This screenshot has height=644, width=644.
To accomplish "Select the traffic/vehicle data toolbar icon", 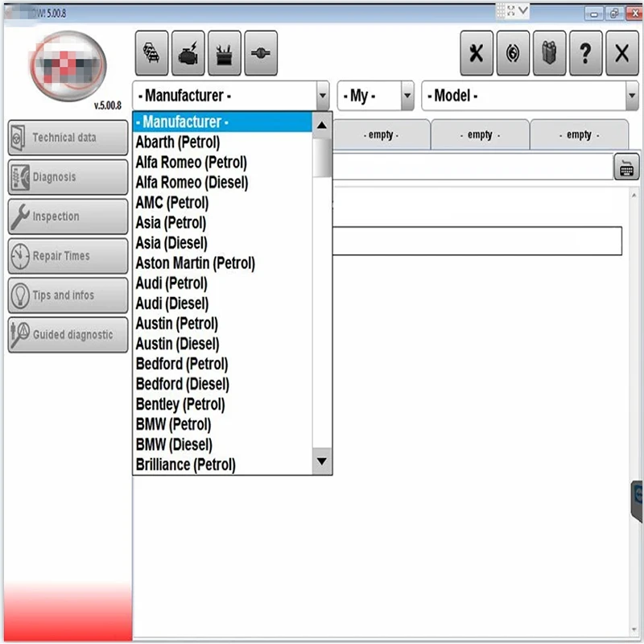I will (x=151, y=52).
